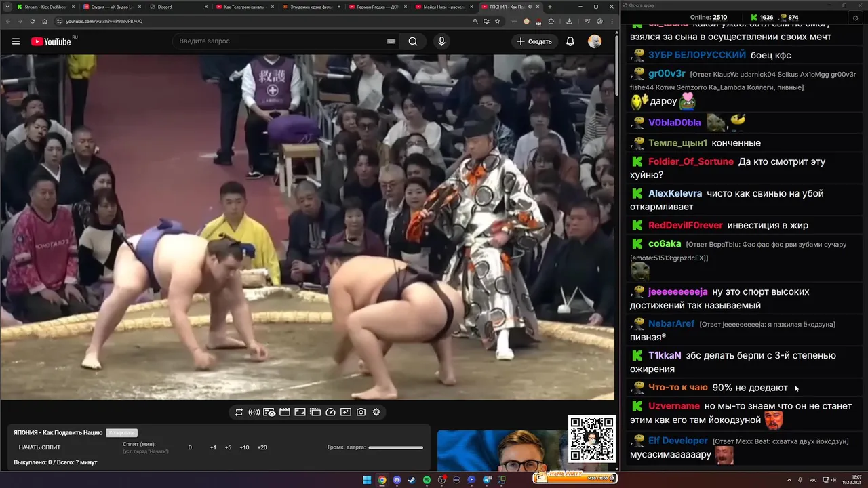Screen dimensions: 868x488
Task: Click the YouTube search magnifier button
Action: pyautogui.click(x=412, y=41)
